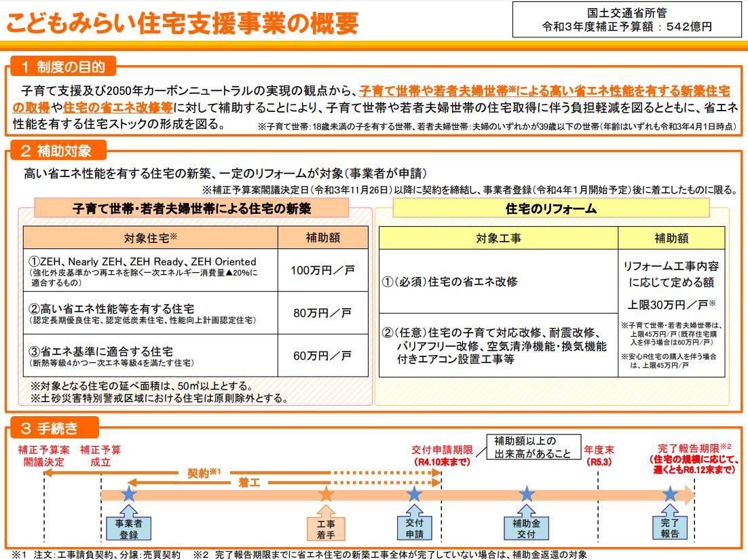This screenshot has height=560, width=748.
Task: Click the blue star above 補助金交付
Action: tap(527, 494)
